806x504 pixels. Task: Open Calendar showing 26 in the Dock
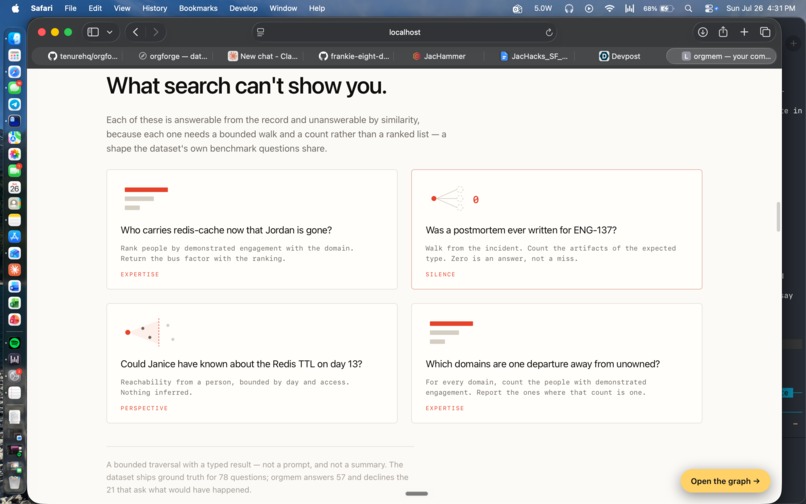click(14, 187)
